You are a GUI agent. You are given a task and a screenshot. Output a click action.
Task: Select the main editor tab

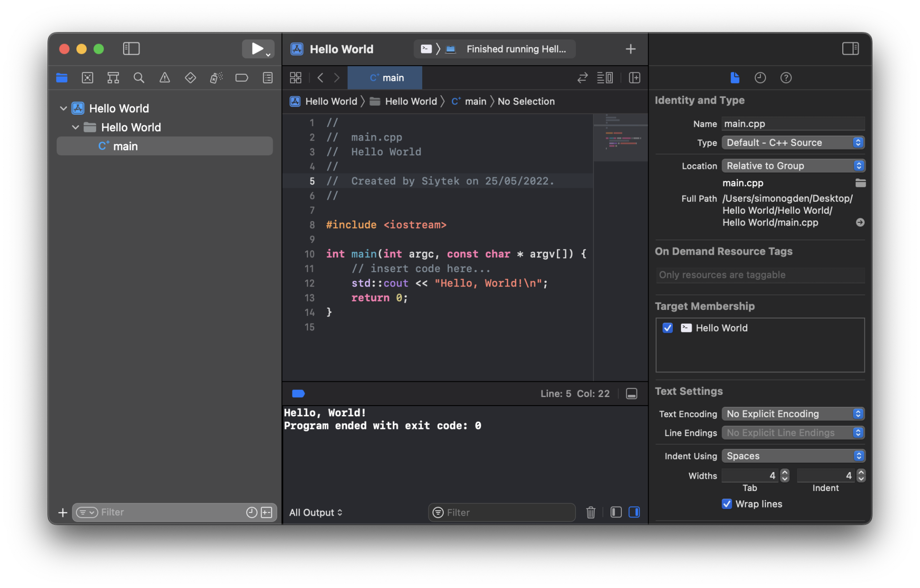coord(385,77)
